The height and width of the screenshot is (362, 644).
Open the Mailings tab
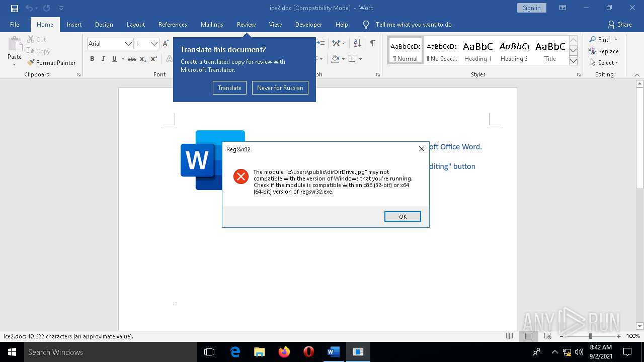(x=212, y=25)
